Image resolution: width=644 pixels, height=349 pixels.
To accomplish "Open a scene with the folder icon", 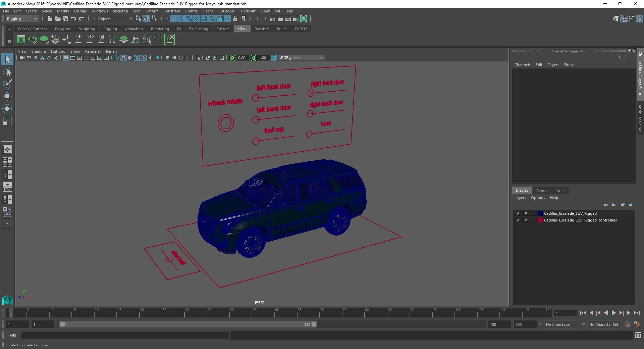I will (58, 19).
